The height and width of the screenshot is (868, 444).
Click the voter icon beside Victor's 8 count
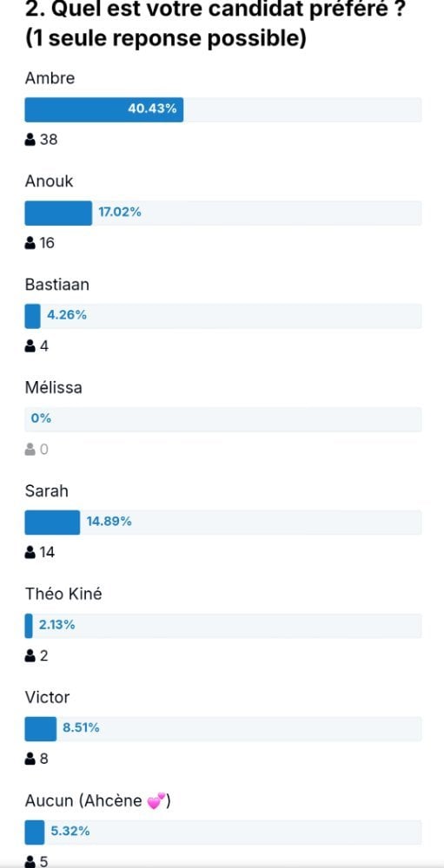tap(30, 759)
